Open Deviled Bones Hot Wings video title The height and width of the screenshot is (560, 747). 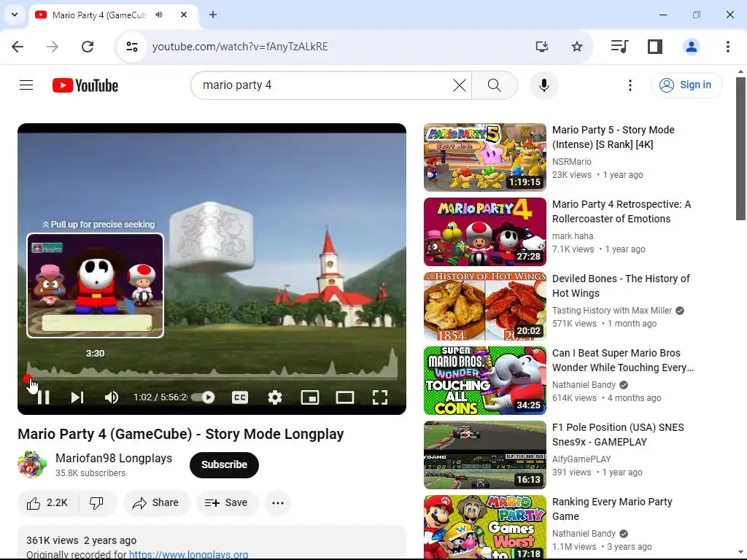click(621, 286)
